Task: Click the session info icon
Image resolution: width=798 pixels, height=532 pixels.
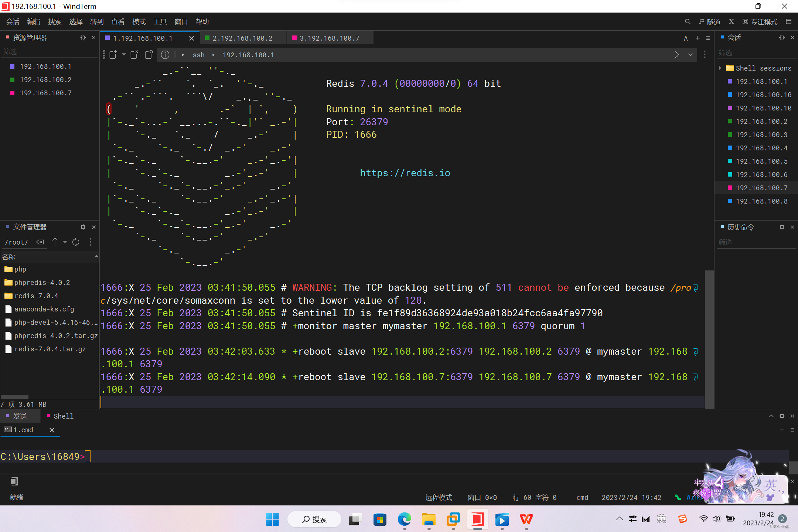Action: (165, 55)
